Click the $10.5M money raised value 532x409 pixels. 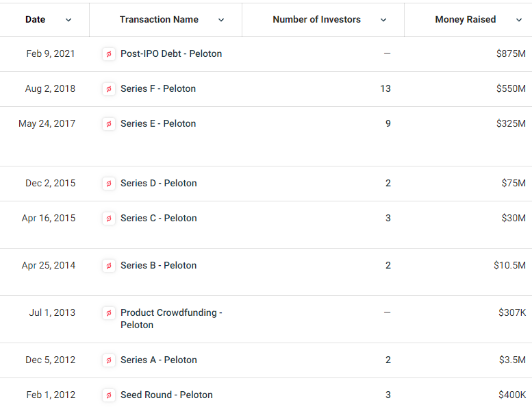(509, 265)
